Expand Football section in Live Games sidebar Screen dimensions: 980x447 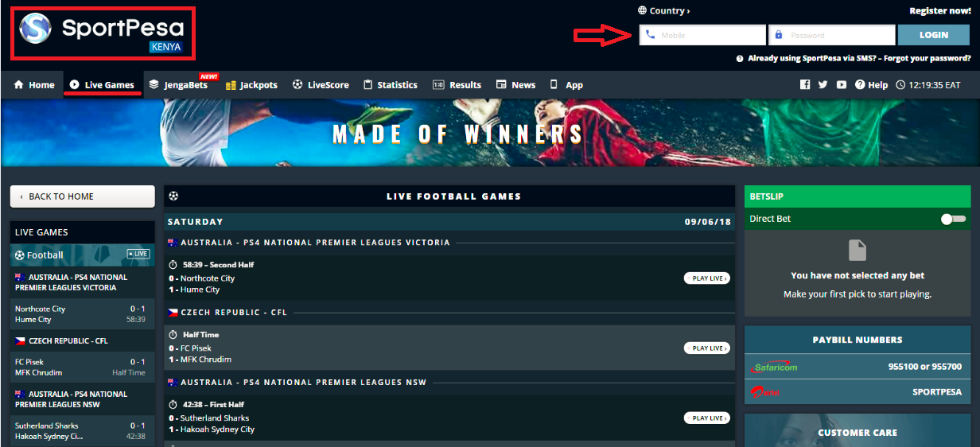82,255
